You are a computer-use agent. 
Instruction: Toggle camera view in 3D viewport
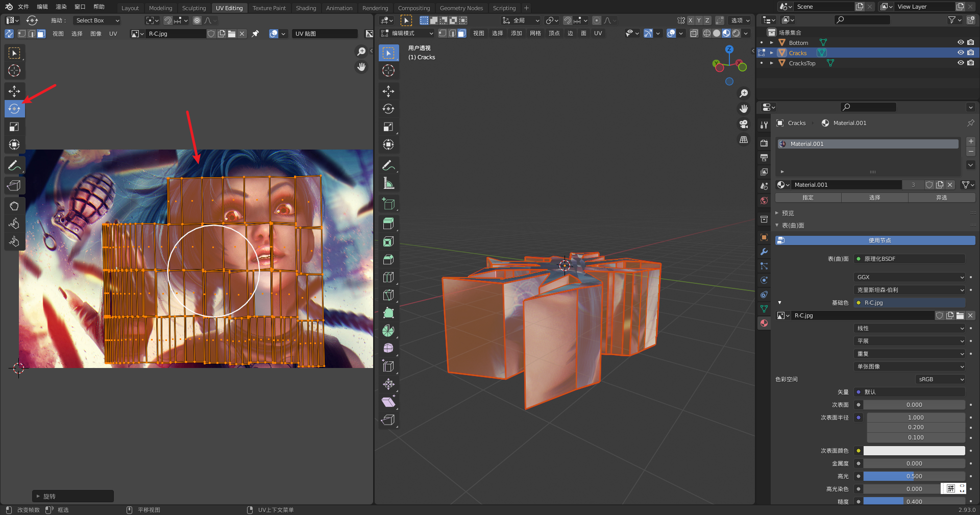[744, 124]
